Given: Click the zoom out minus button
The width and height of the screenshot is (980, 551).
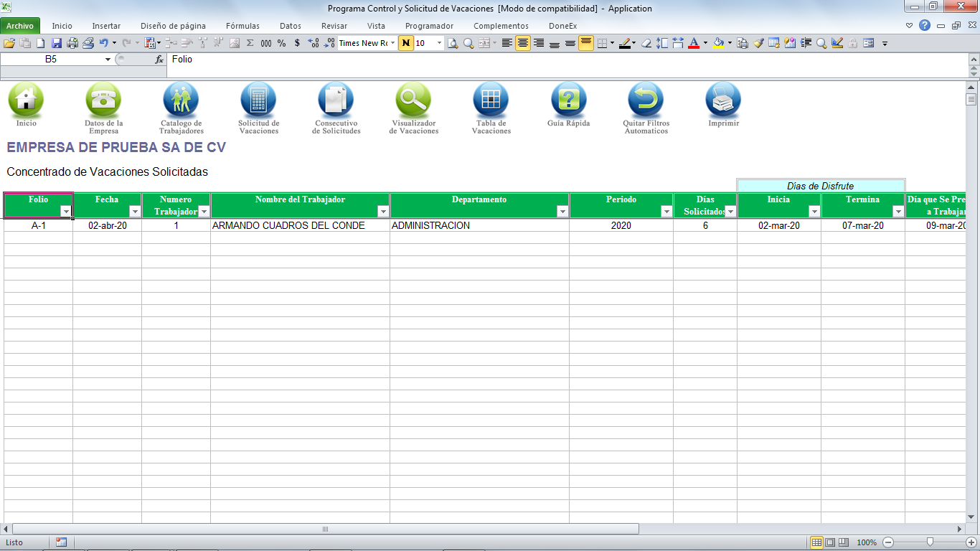Looking at the screenshot, I should click(x=888, y=542).
